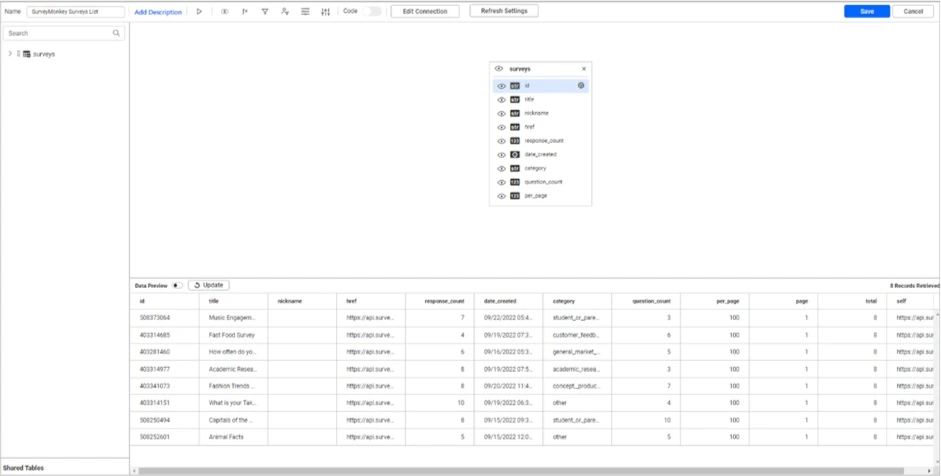Select the customer_feedb... category cell
Viewport: 941px width, 476px height.
pyautogui.click(x=577, y=335)
